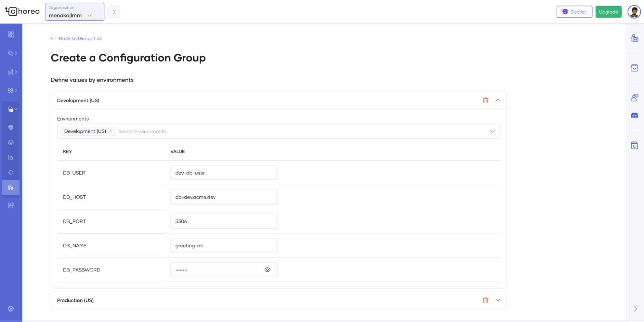644x322 pixels.
Task: Click the DB_HOST value field
Action: tap(224, 197)
